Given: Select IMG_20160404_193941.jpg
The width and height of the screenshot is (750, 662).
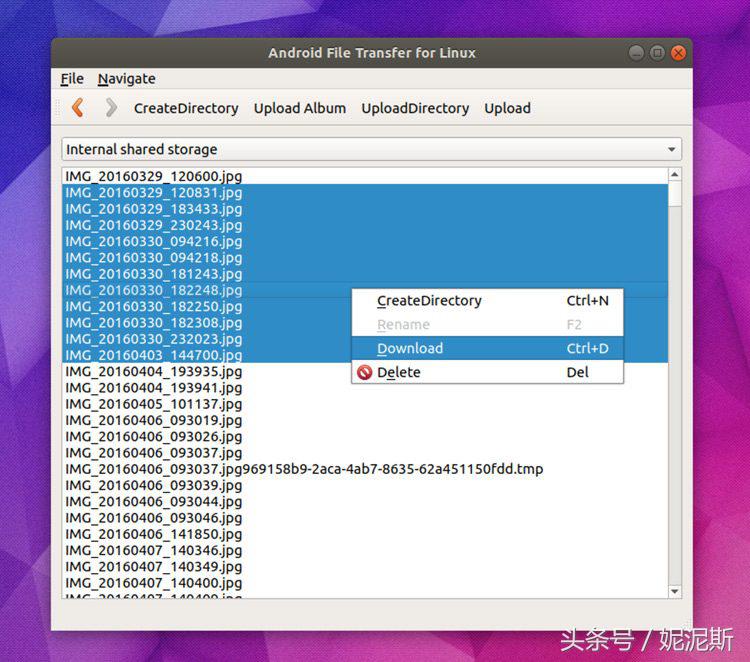Looking at the screenshot, I should pos(365,387).
